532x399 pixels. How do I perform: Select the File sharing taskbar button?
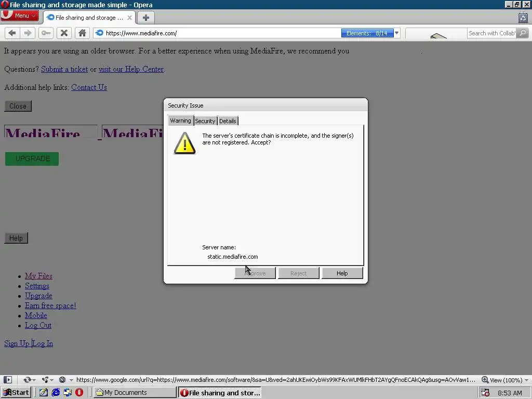pyautogui.click(x=220, y=393)
